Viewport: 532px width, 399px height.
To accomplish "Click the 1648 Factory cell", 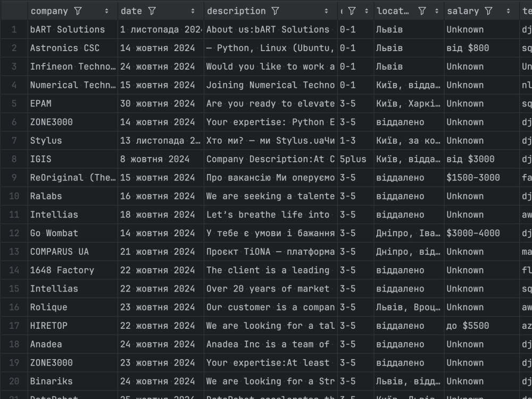I will point(72,270).
